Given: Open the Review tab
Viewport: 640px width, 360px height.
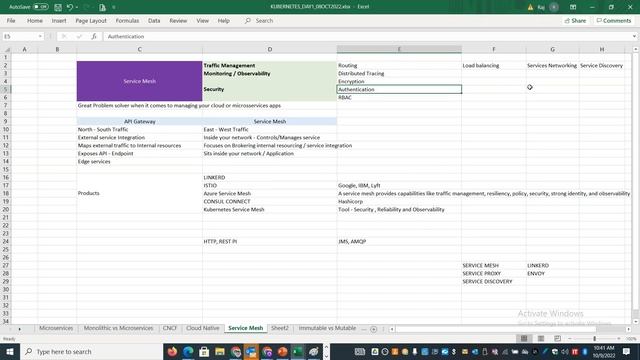Looking at the screenshot, I should point(178,20).
